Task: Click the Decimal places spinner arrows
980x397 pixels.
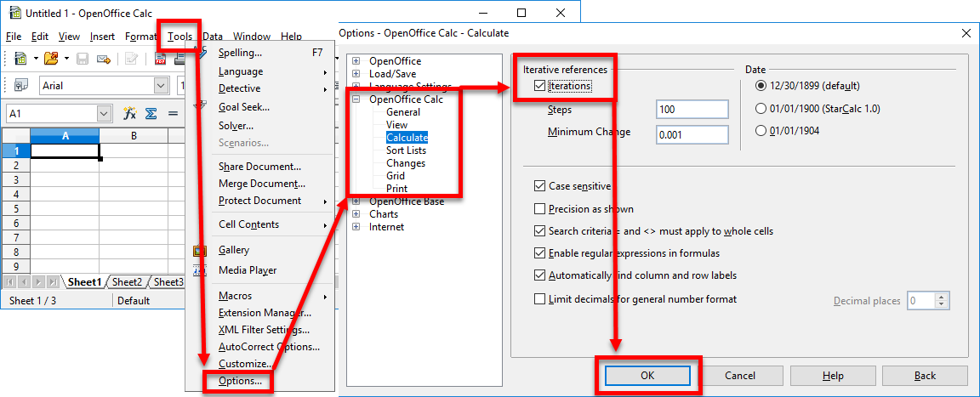Action: [943, 301]
